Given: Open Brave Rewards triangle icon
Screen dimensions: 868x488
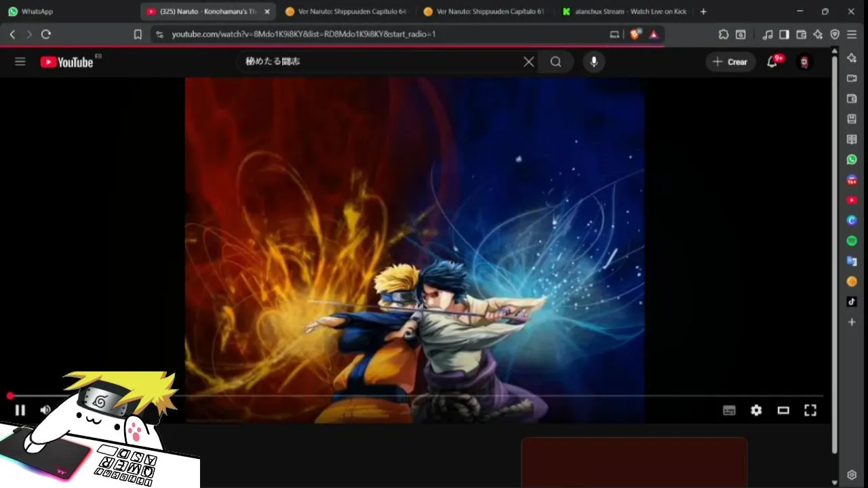Looking at the screenshot, I should coord(654,34).
